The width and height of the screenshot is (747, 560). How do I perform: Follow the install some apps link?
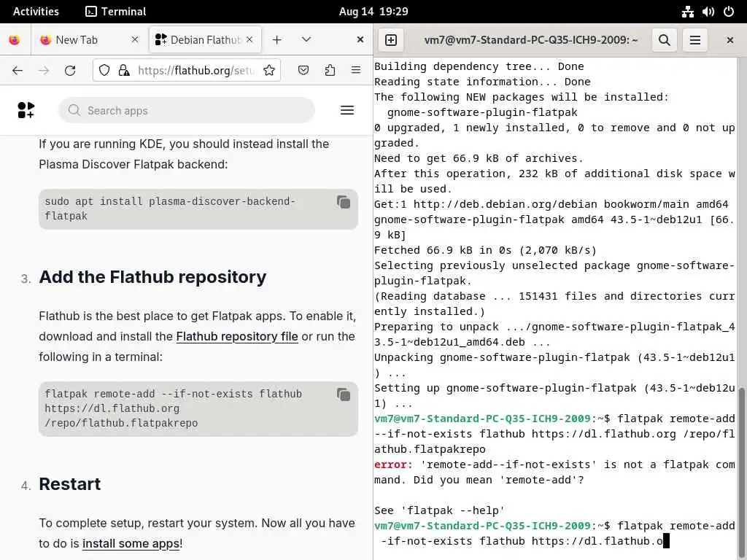pyautogui.click(x=131, y=543)
